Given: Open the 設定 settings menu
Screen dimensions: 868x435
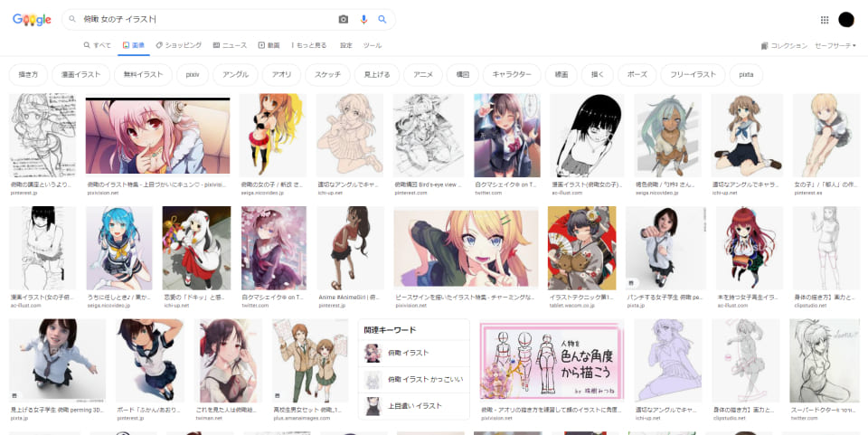Looking at the screenshot, I should point(345,45).
